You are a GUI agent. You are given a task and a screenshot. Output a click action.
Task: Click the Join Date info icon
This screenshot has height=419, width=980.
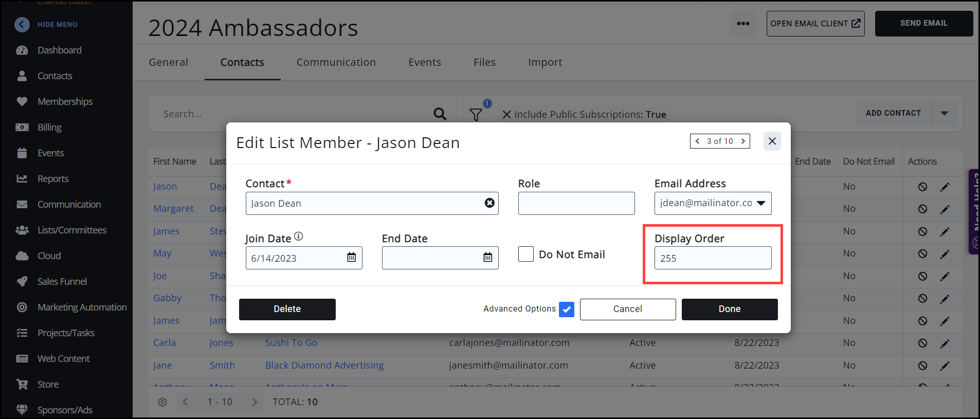click(299, 236)
